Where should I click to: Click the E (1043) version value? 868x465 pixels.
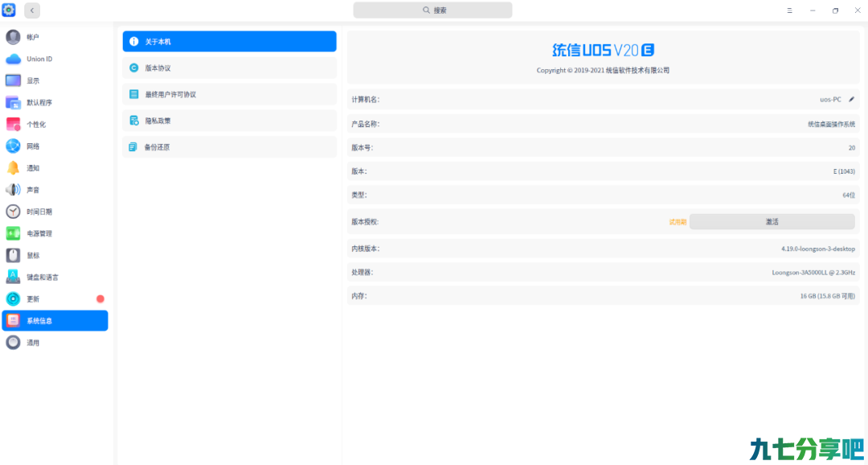844,171
